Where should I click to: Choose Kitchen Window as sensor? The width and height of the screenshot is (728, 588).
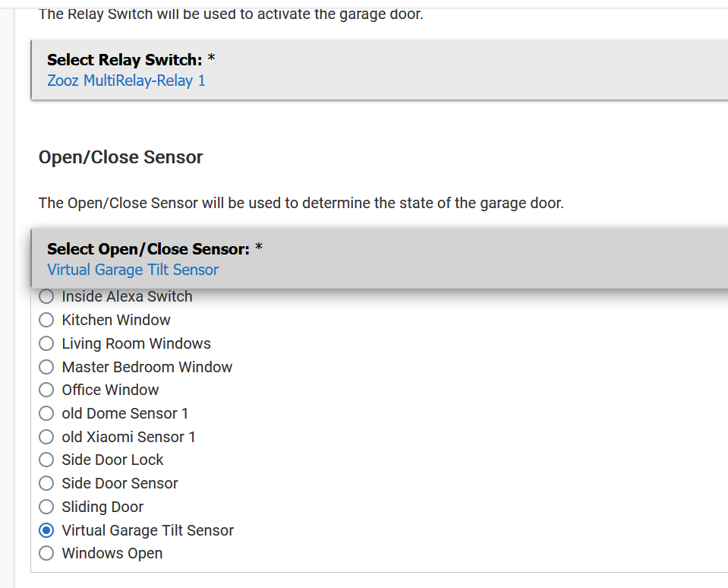point(46,320)
